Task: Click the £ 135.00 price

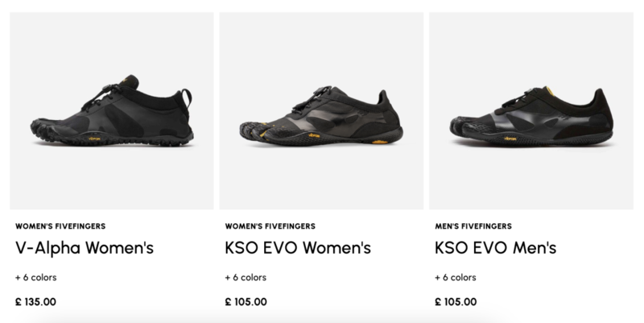Action: 35,302
